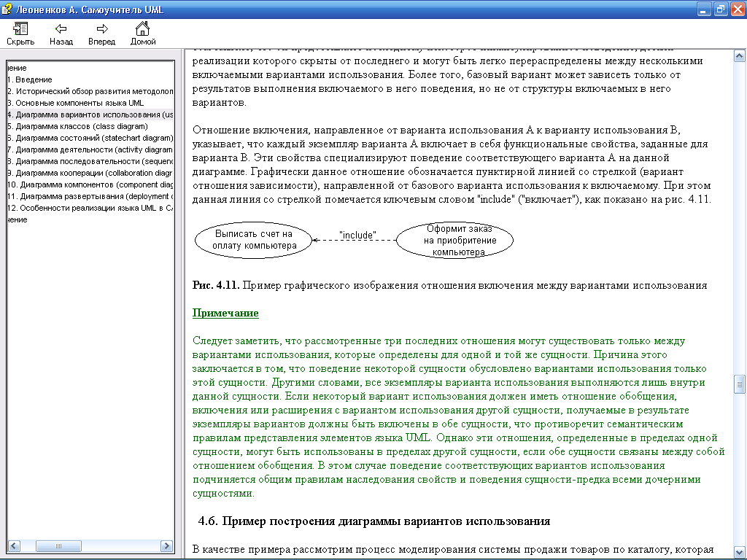Open chapter 3. Основные компоненты языка UML
747x560 pixels.
click(75, 103)
